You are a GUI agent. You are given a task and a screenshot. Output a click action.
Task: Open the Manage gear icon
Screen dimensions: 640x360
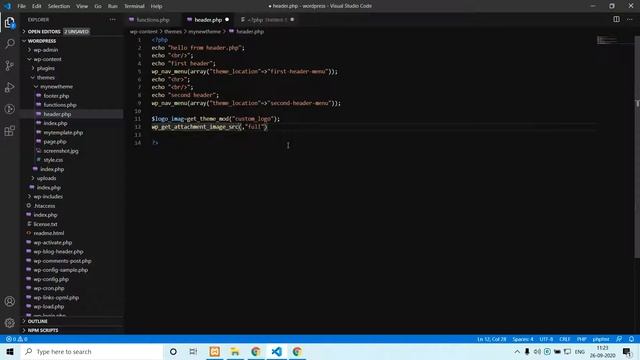[x=10, y=323]
